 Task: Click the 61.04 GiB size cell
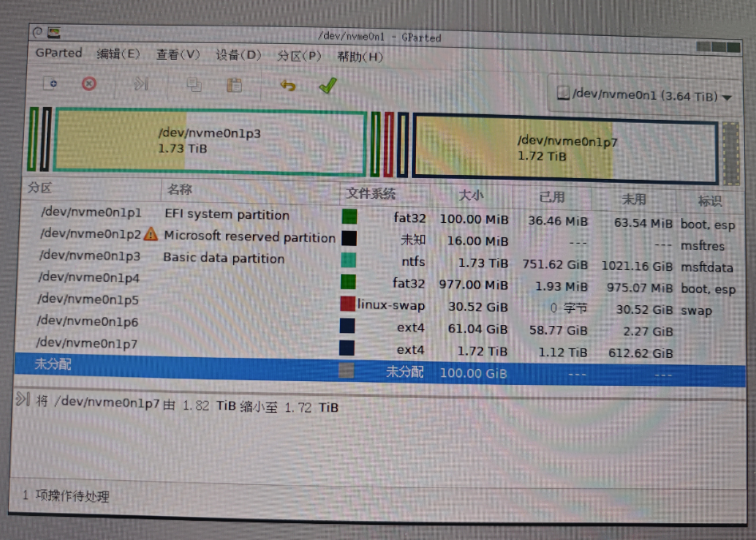pyautogui.click(x=477, y=329)
